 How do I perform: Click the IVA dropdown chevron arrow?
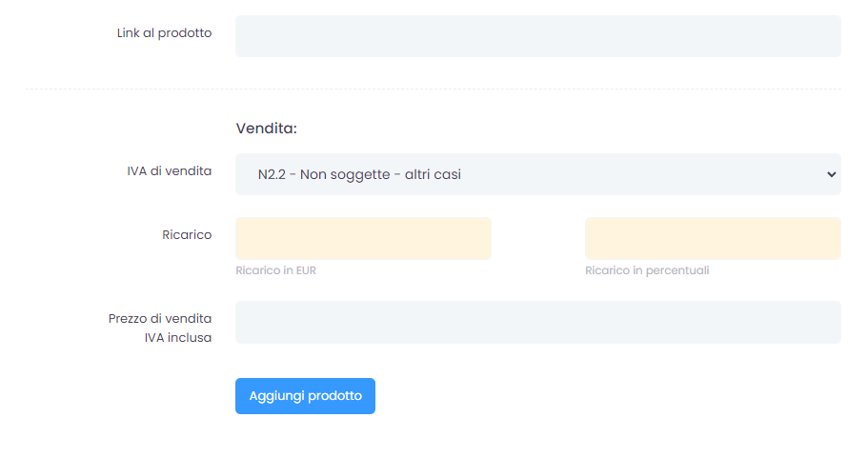831,174
